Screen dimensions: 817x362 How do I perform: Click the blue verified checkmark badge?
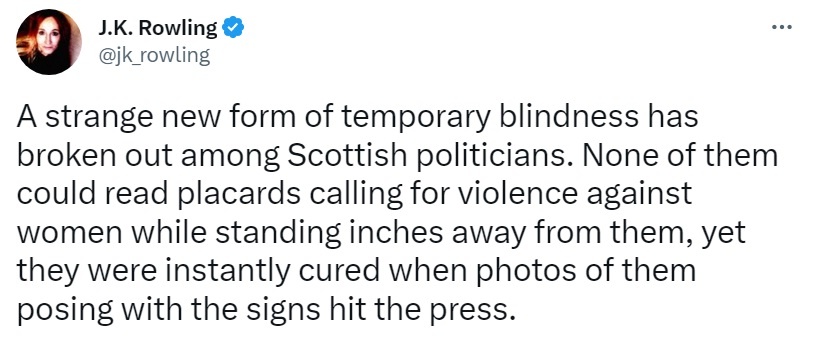click(x=233, y=28)
